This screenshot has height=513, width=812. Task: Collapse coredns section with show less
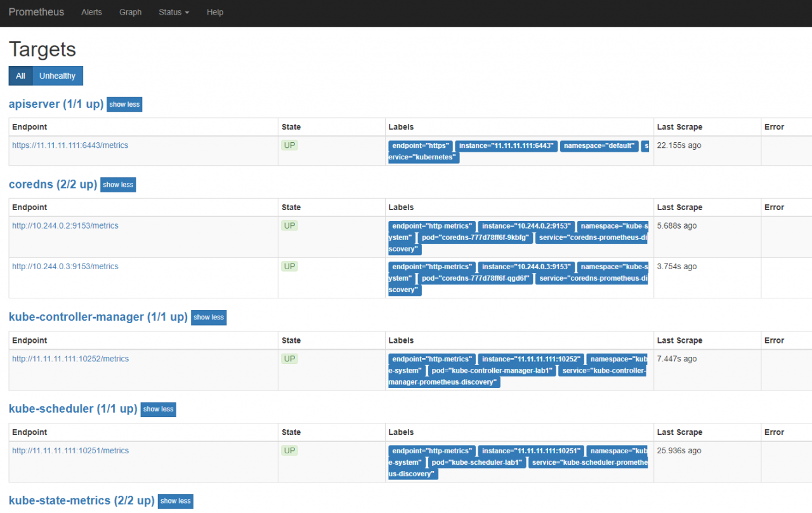click(x=118, y=185)
